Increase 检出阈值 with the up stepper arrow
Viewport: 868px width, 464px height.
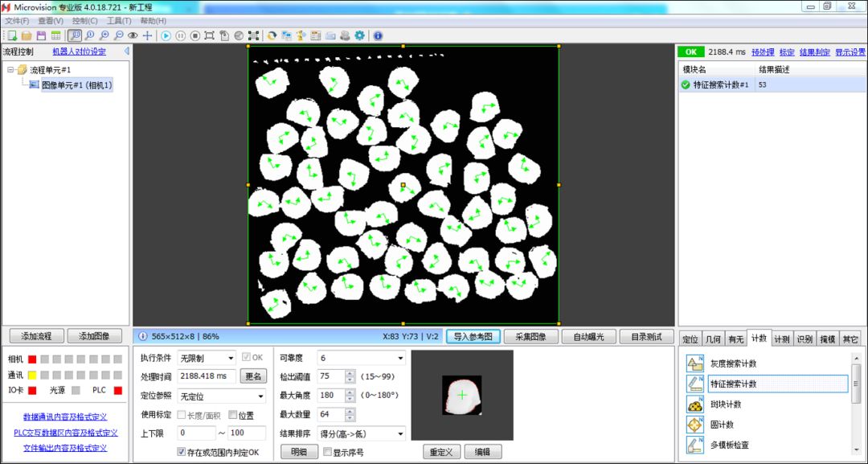pos(350,373)
